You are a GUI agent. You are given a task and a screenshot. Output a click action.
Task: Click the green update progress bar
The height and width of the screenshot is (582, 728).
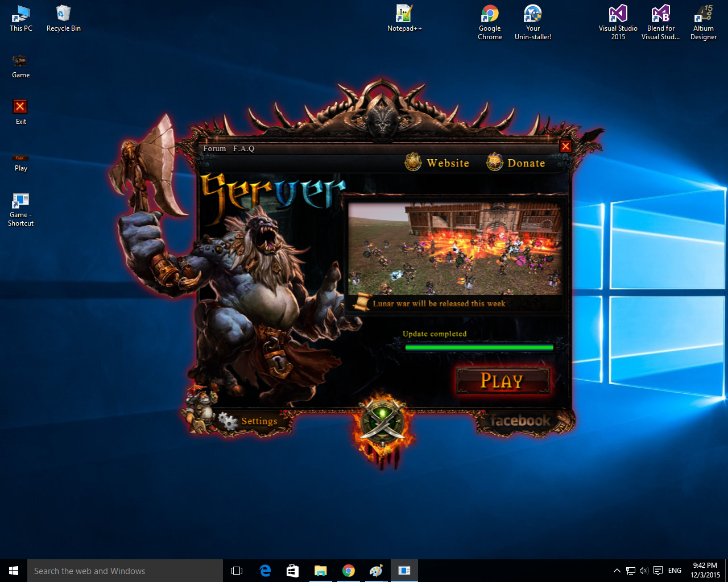479,347
